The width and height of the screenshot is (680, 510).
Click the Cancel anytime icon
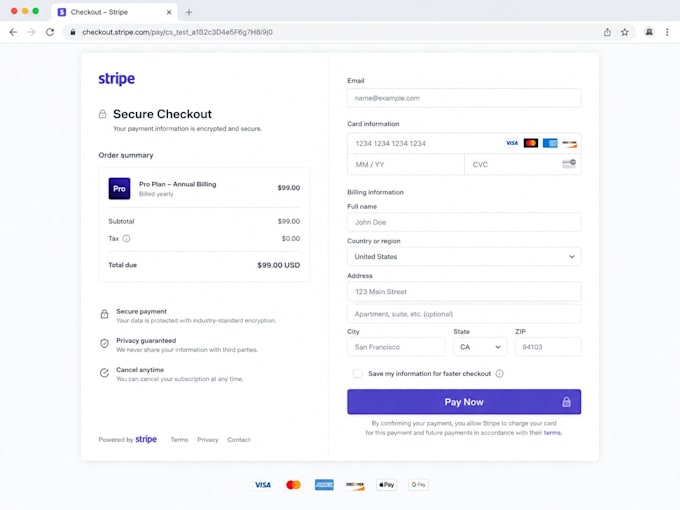pos(105,373)
